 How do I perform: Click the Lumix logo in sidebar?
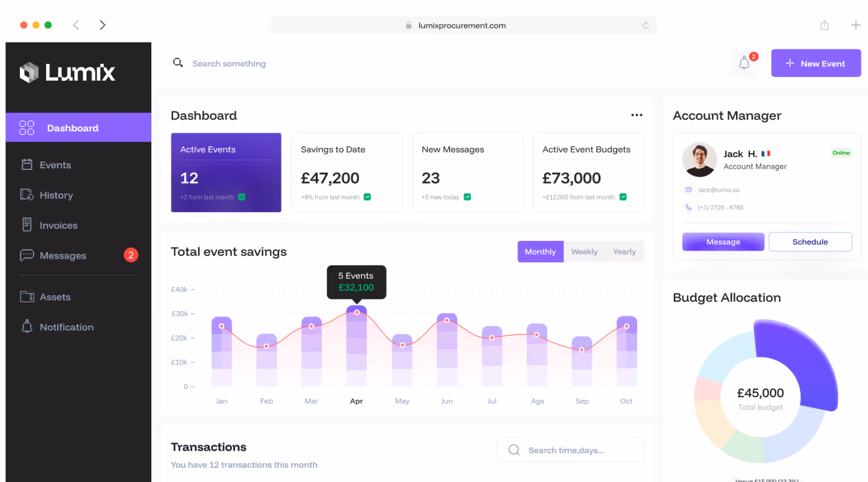(67, 73)
